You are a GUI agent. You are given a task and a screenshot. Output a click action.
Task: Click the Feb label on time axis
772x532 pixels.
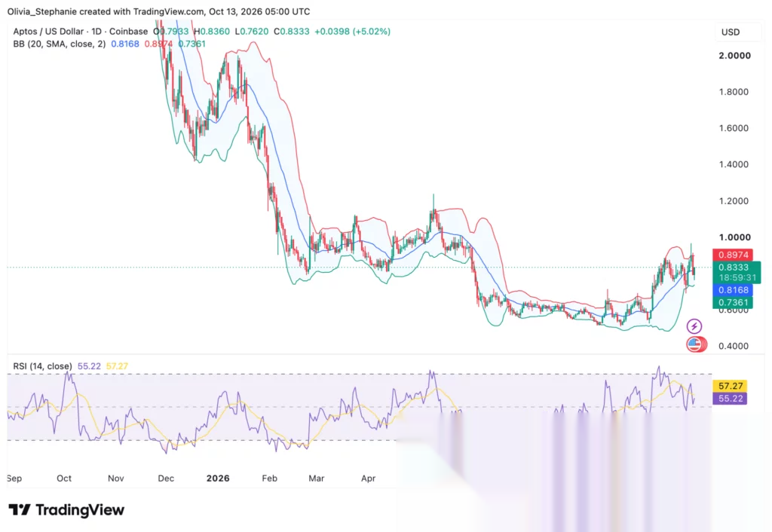point(269,478)
